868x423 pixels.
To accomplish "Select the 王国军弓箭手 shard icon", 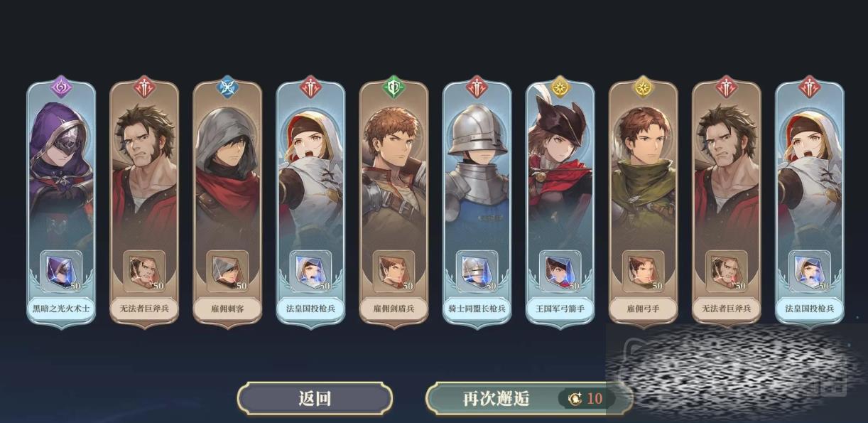I will [560, 272].
